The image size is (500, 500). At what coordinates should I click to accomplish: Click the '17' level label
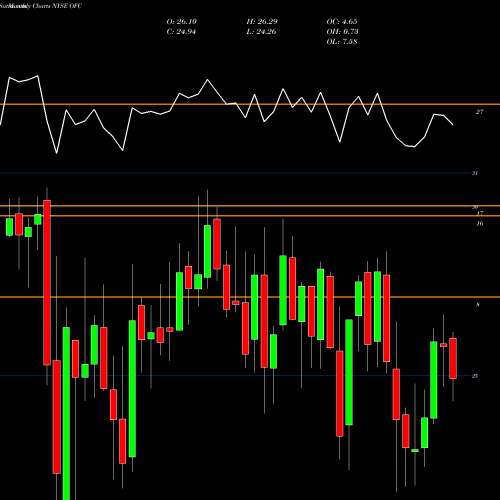click(480, 213)
